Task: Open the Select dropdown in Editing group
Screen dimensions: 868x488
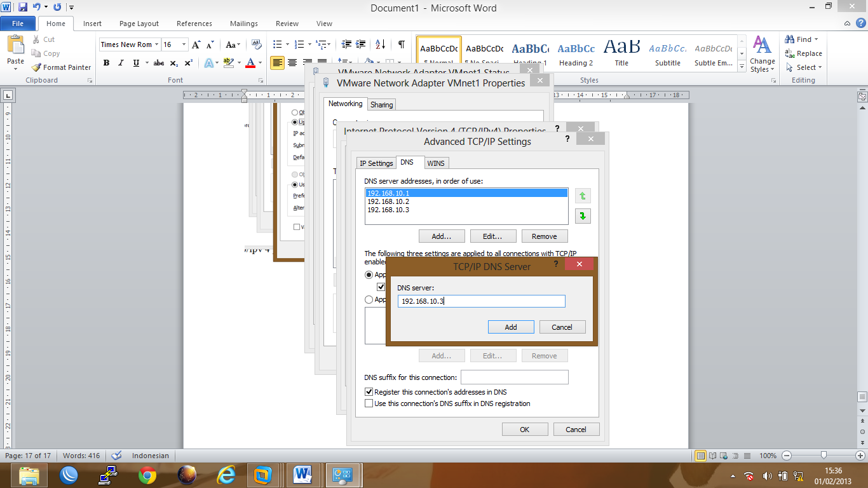Action: [x=804, y=67]
